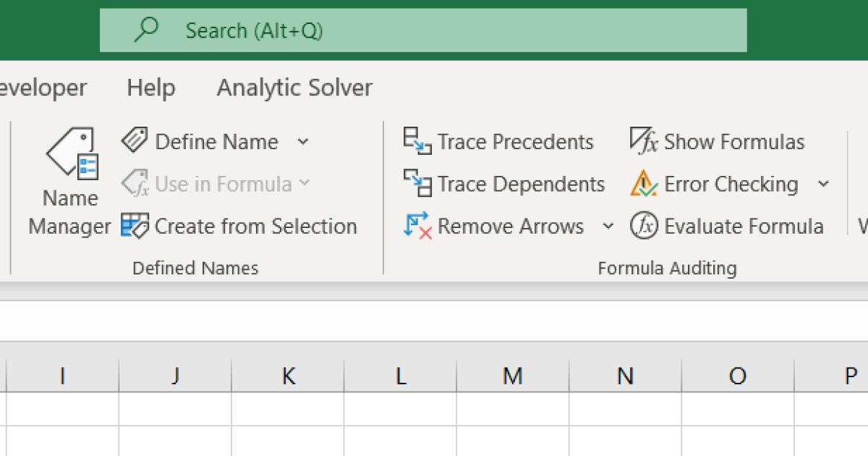
Task: Click the Remove Arrows icon
Action: point(417,227)
